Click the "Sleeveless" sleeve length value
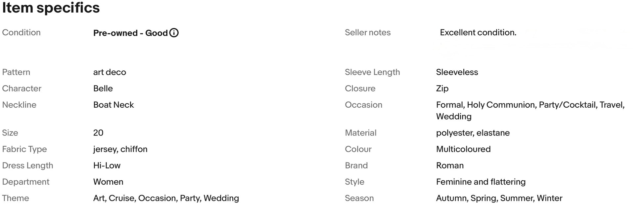644x215 pixels. pyautogui.click(x=457, y=72)
